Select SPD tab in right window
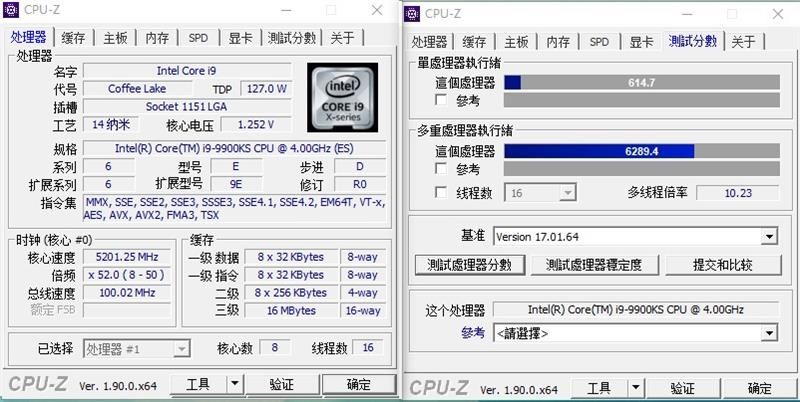Image resolution: width=800 pixels, height=402 pixels. (x=599, y=42)
